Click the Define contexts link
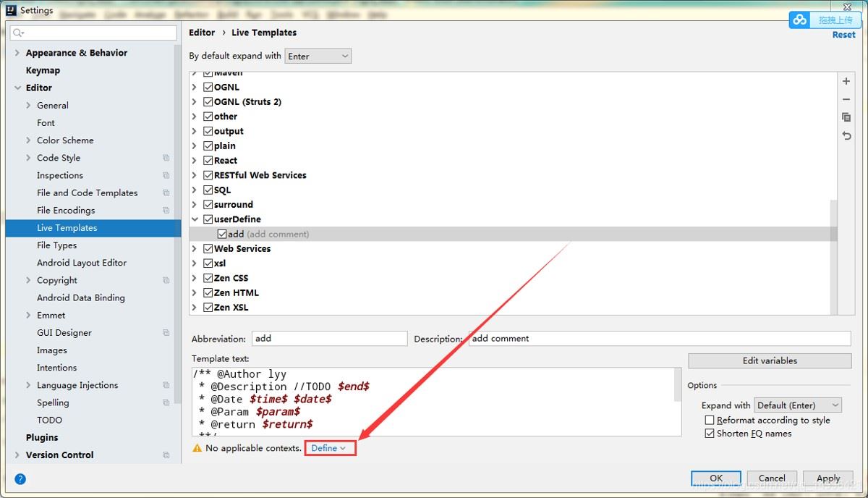The width and height of the screenshot is (868, 498). click(329, 449)
